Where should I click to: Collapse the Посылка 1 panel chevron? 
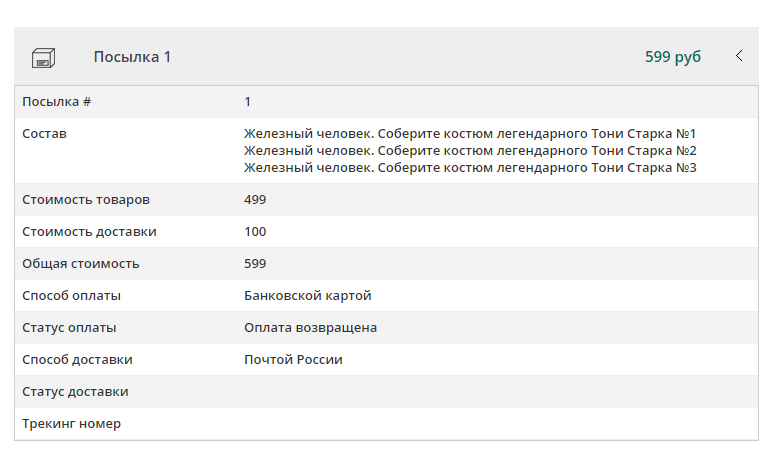pyautogui.click(x=739, y=56)
